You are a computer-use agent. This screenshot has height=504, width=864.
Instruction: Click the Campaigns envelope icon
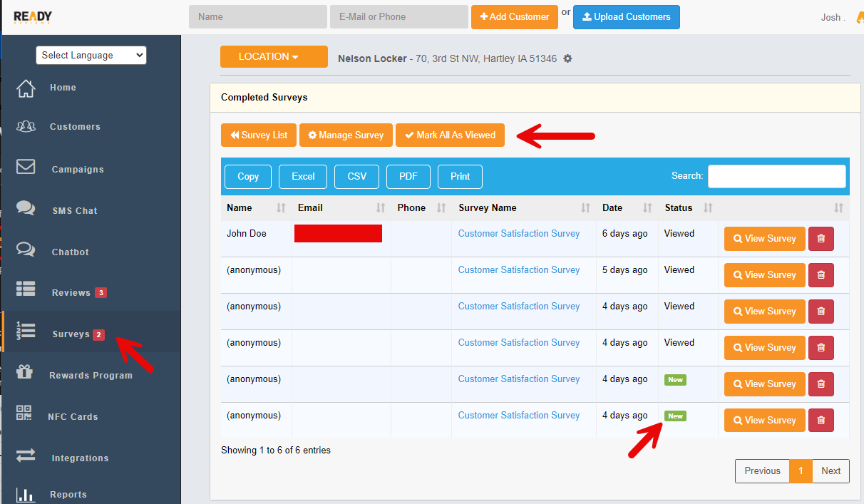[26, 167]
